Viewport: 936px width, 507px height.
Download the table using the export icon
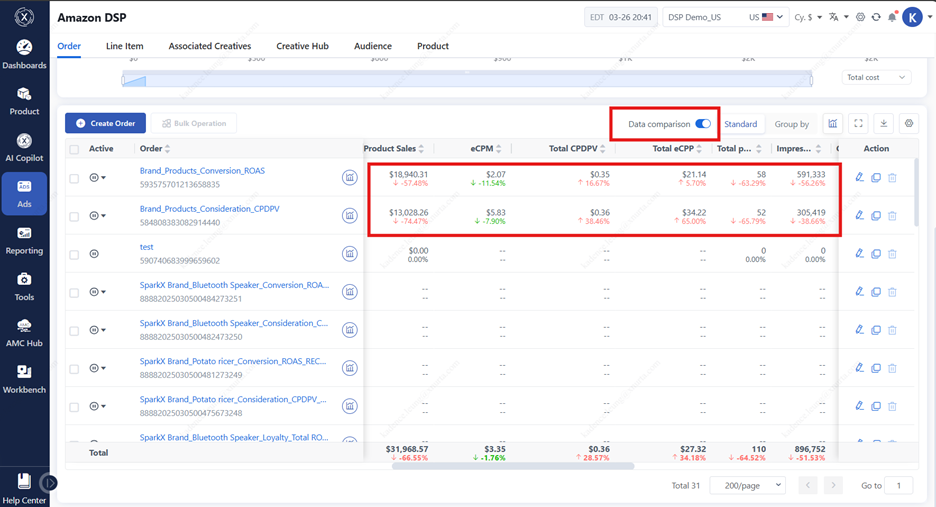point(883,124)
